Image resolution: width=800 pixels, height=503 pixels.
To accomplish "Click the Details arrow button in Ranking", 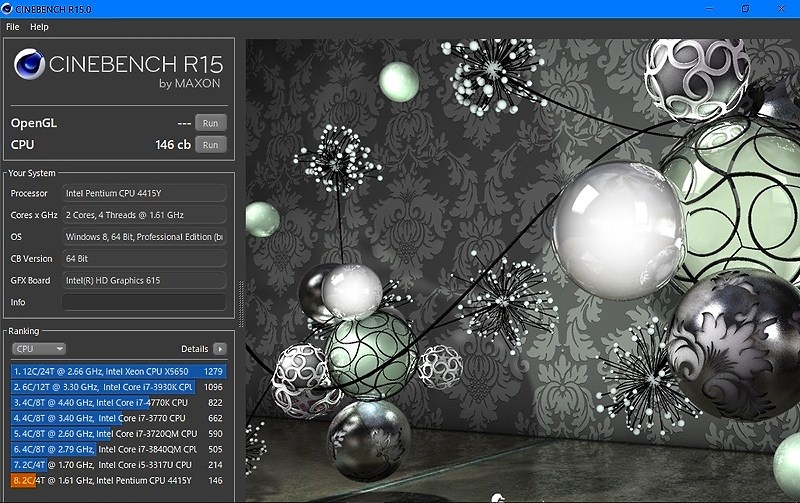I will coord(220,349).
